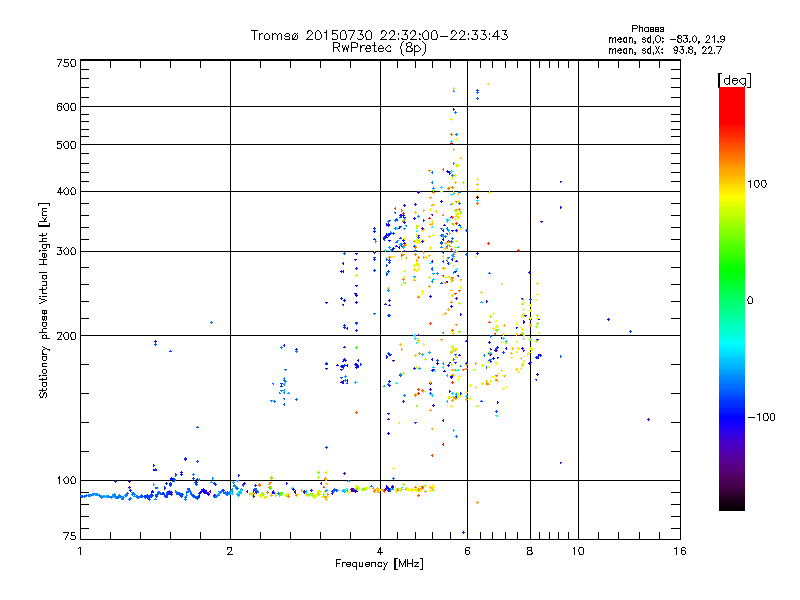
Task: Click the y-axis "75" tick label
Action: click(x=70, y=536)
